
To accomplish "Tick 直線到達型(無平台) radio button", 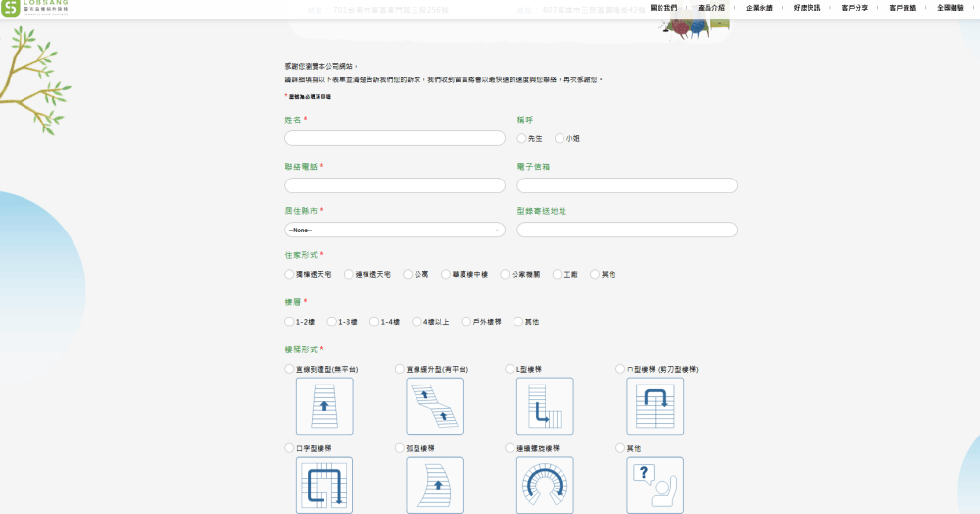I will [x=289, y=369].
